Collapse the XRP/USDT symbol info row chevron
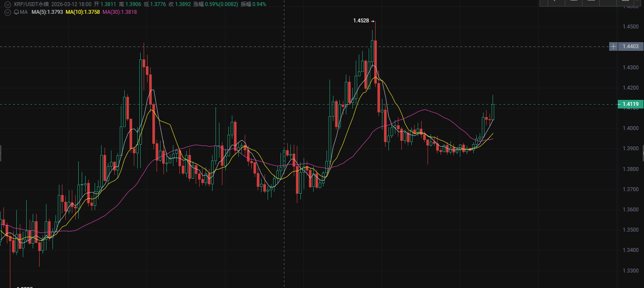This screenshot has width=644, height=288. [x=8, y=4]
